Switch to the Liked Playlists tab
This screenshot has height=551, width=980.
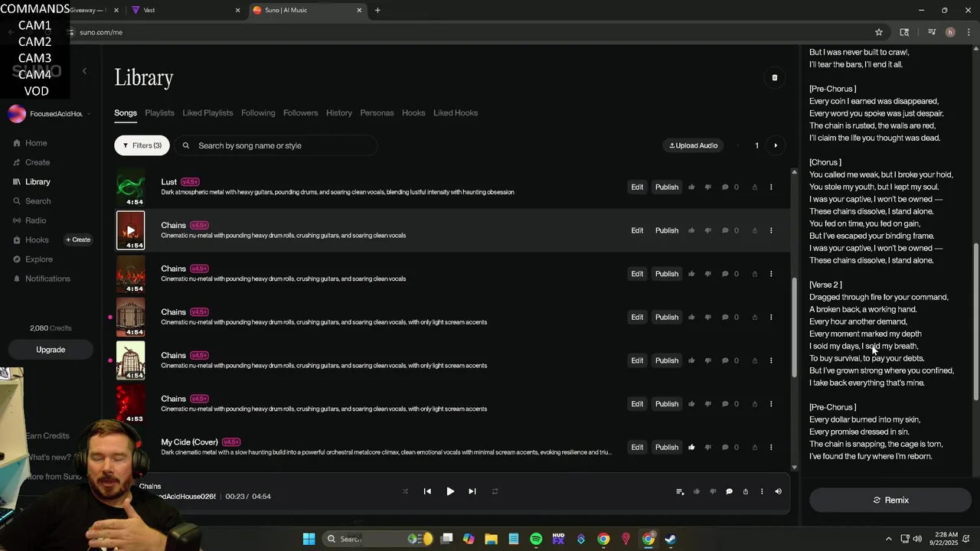tap(207, 112)
